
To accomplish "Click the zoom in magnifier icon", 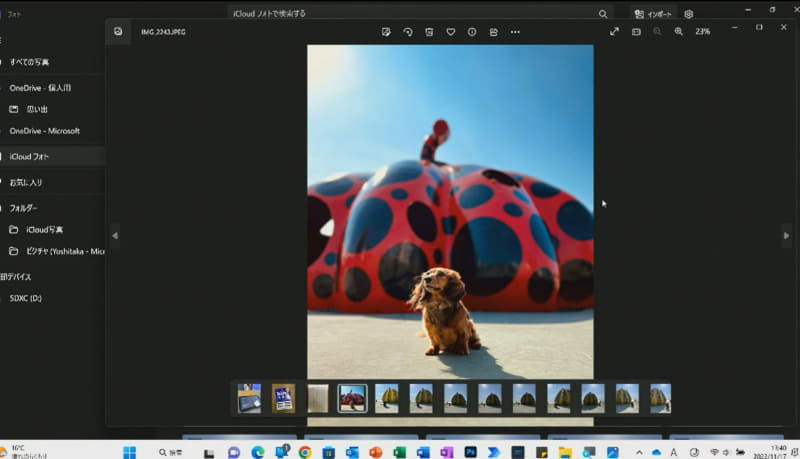I will tap(679, 32).
